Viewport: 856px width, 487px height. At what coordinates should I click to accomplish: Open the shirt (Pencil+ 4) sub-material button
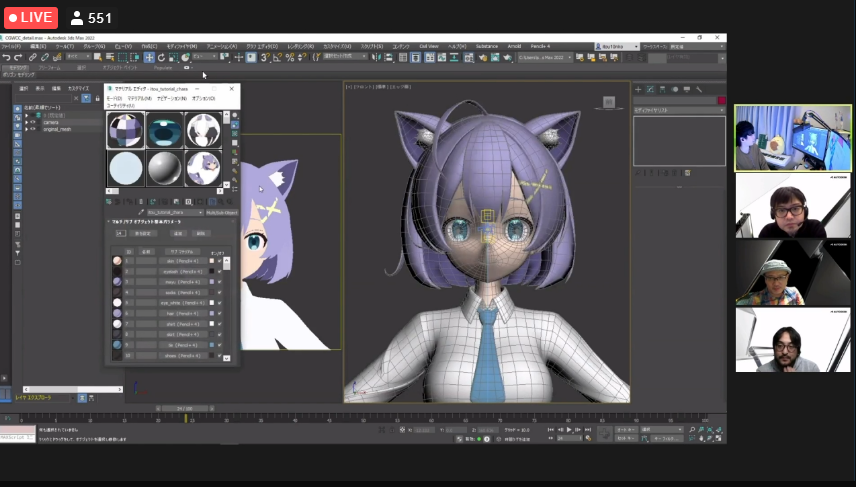pyautogui.click(x=183, y=324)
